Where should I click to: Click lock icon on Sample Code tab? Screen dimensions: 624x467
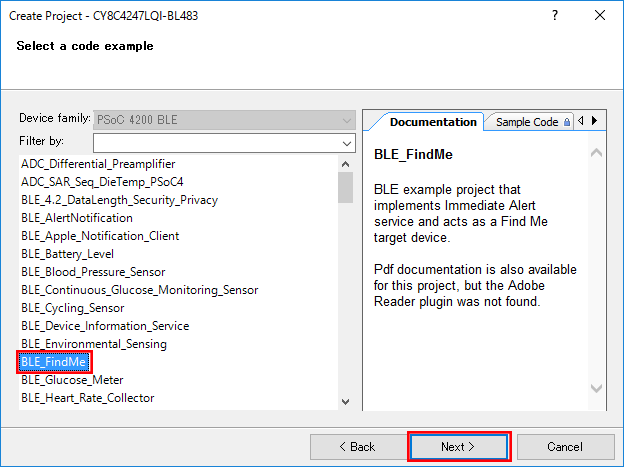(x=567, y=122)
